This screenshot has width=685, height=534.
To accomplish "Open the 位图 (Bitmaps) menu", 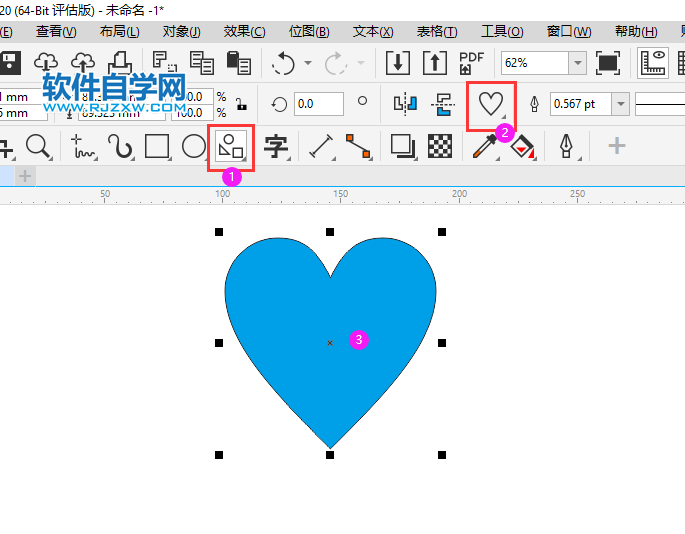I will pyautogui.click(x=310, y=32).
